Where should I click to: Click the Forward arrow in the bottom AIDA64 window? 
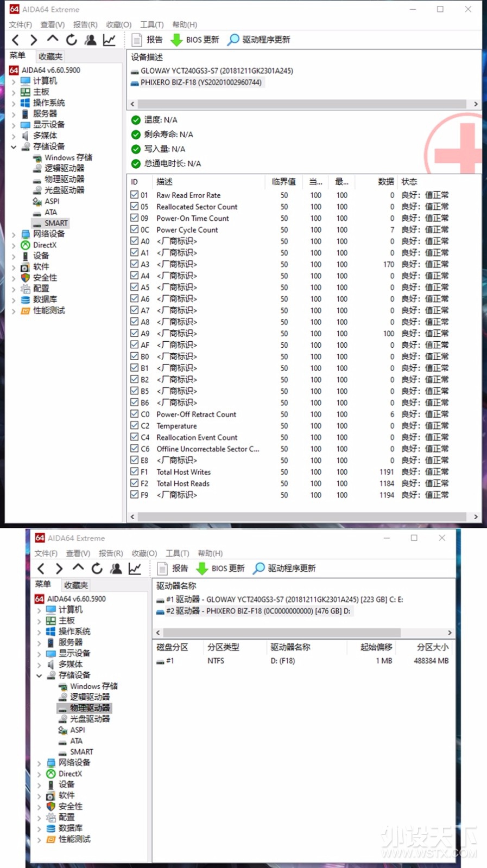pos(59,568)
